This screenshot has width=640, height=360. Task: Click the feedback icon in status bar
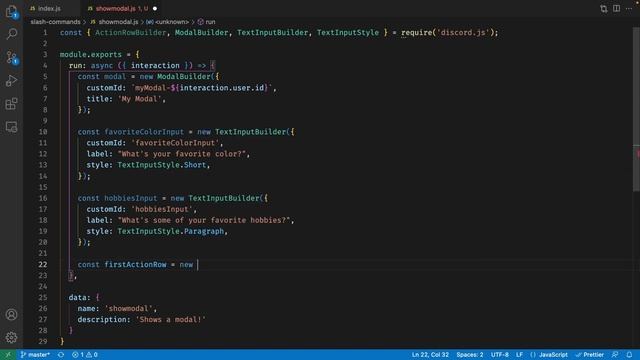point(615,355)
